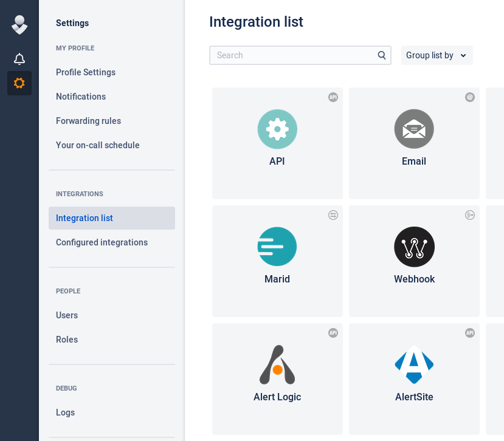This screenshot has width=504, height=441.
Task: Open the notifications bell icon
Action: pyautogui.click(x=19, y=59)
